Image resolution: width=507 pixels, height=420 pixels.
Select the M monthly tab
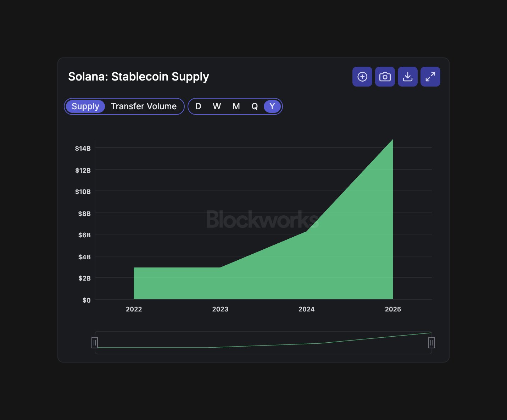point(235,106)
